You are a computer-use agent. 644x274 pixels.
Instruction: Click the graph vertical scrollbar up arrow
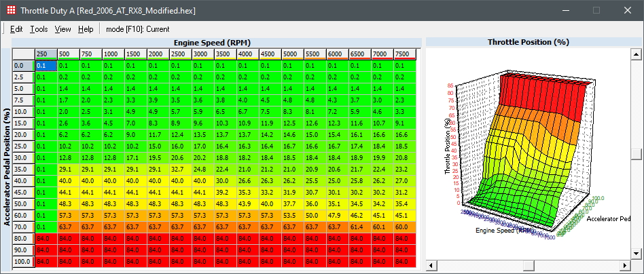click(x=637, y=54)
